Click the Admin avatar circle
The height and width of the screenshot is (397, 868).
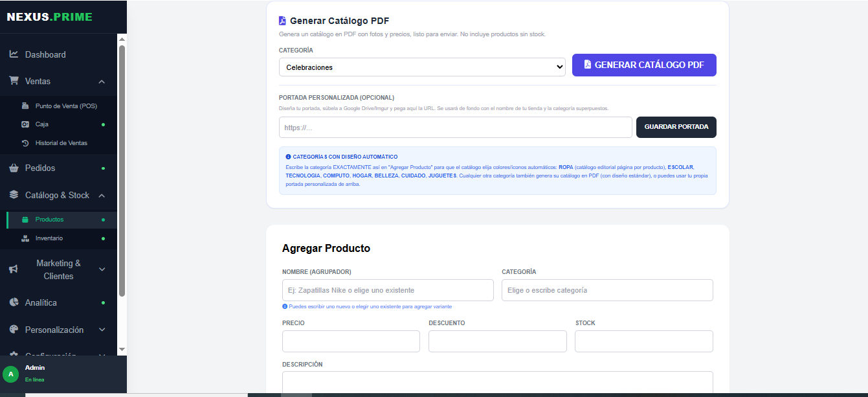pos(10,374)
